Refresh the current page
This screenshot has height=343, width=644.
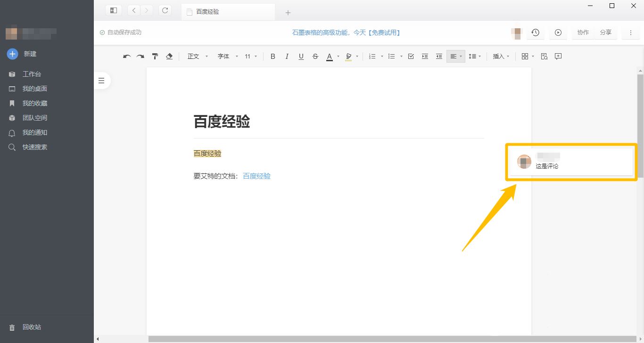(x=165, y=10)
